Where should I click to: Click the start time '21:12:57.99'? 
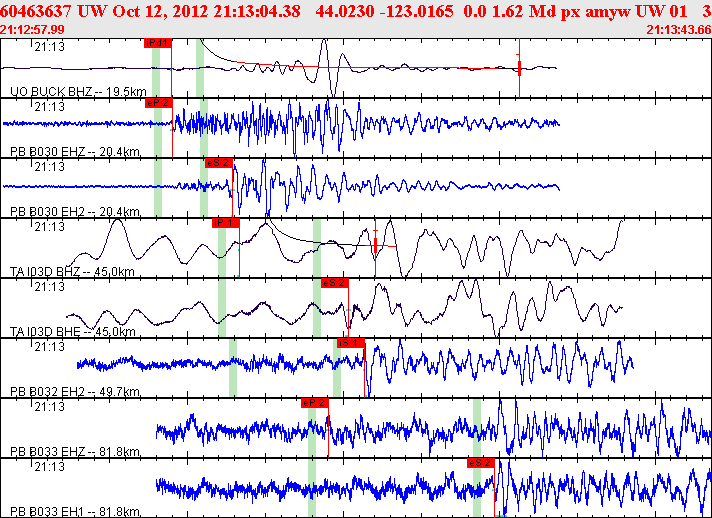coord(32,30)
